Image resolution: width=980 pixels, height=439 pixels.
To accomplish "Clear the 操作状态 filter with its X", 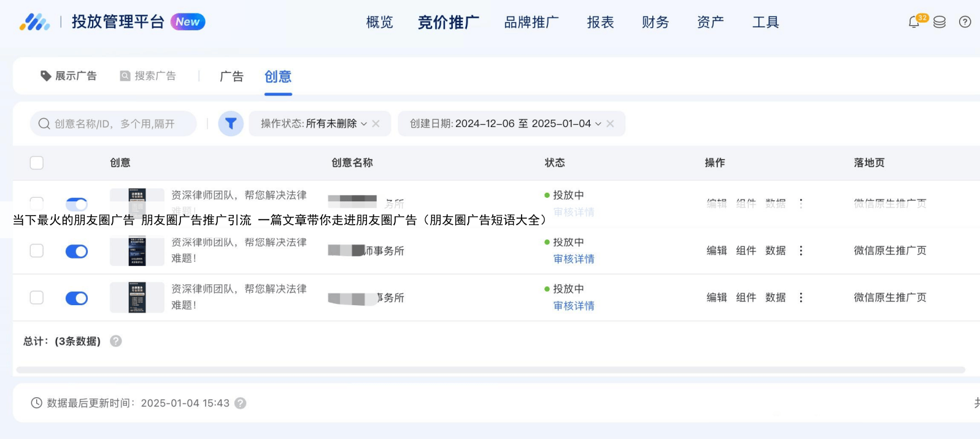I will pos(376,123).
